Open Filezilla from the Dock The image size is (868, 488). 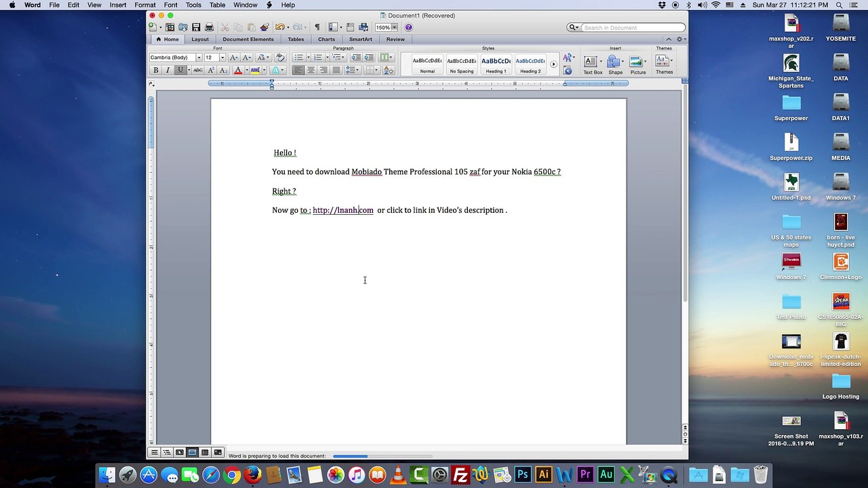[460, 474]
